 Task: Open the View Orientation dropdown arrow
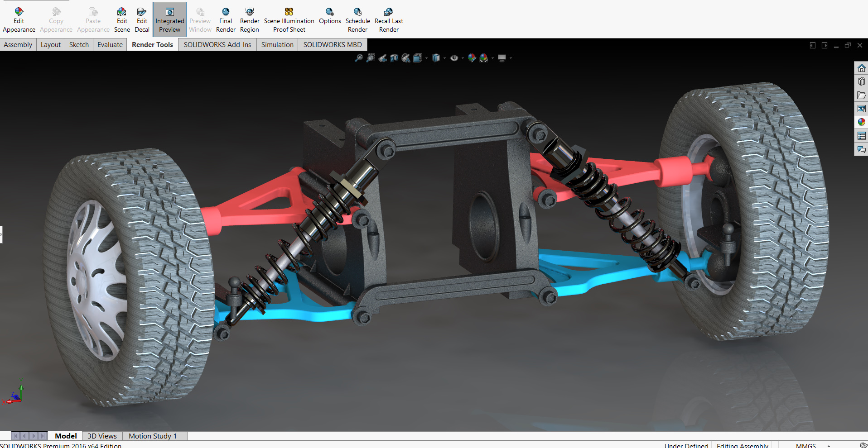click(x=426, y=58)
